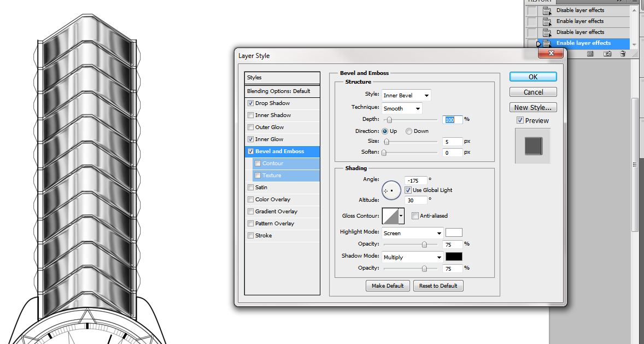Click the Gloss Contour thumbnail preview

(x=389, y=216)
